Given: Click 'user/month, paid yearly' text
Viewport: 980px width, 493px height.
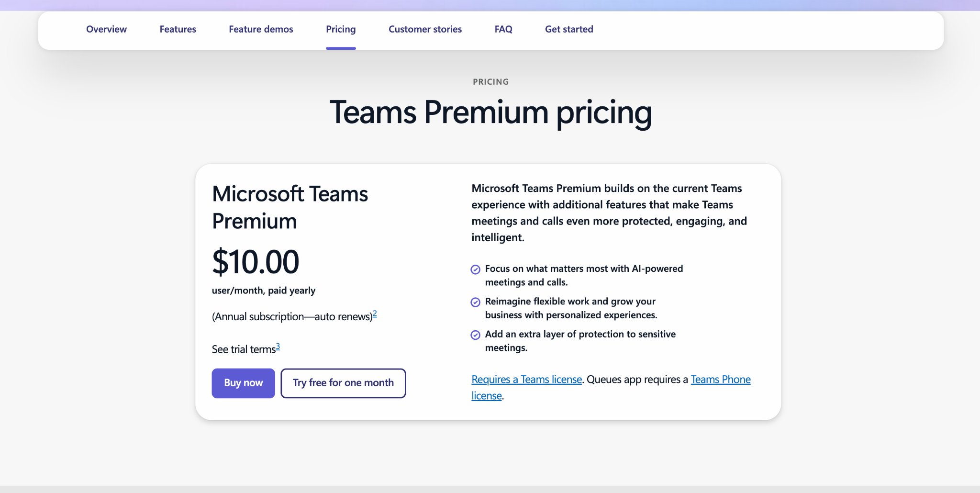Looking at the screenshot, I should coord(264,291).
